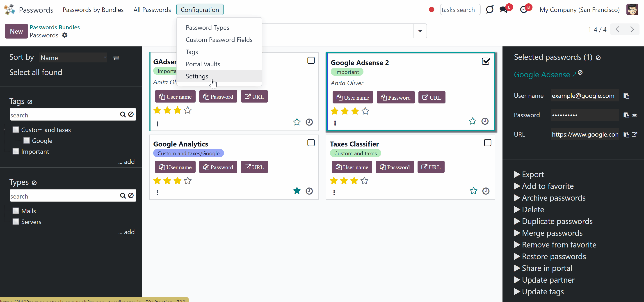Reveal the password with the eye icon
644x302 pixels.
[635, 115]
